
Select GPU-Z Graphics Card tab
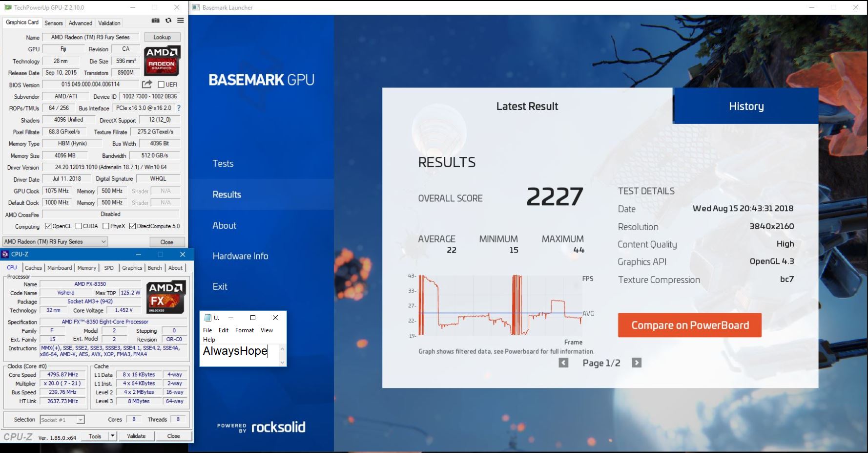pyautogui.click(x=22, y=22)
